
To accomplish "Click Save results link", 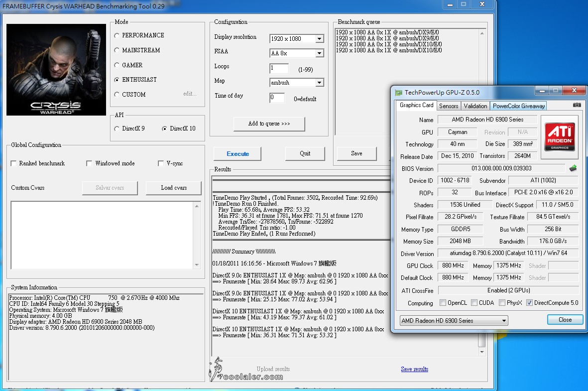I will point(414,369).
